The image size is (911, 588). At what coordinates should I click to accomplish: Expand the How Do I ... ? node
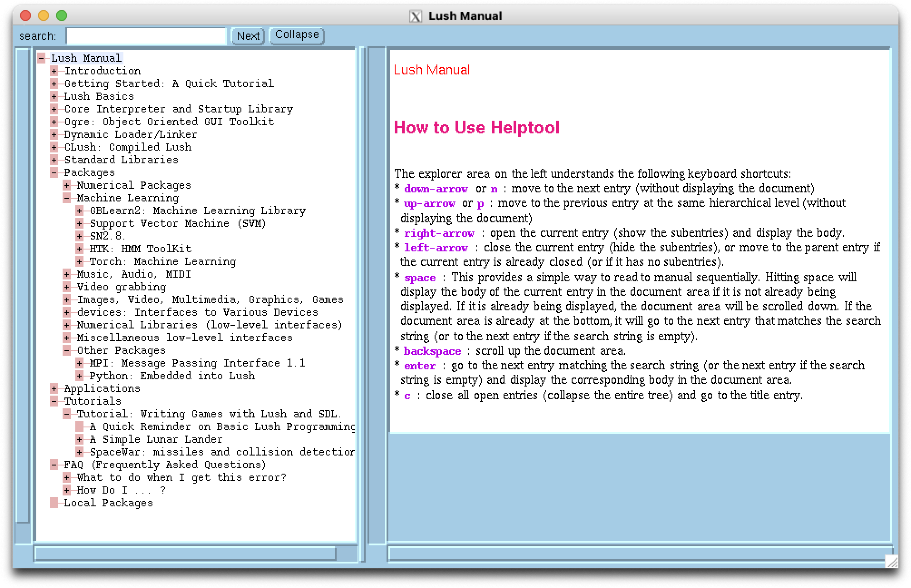pyautogui.click(x=67, y=490)
